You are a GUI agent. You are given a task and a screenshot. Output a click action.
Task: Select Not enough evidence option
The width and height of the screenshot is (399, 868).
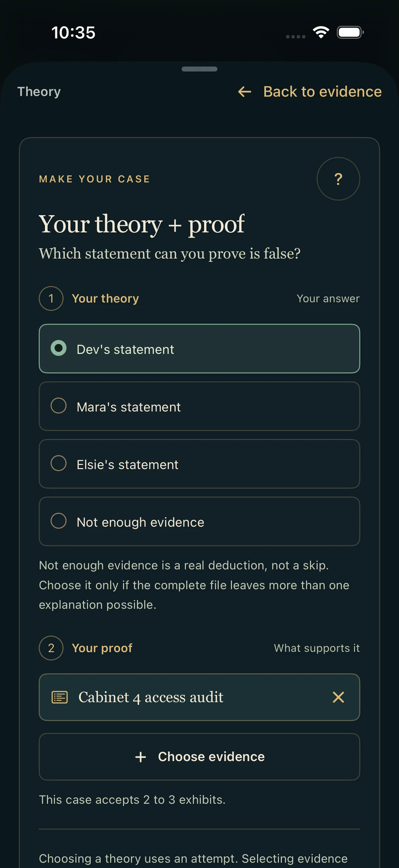[199, 522]
